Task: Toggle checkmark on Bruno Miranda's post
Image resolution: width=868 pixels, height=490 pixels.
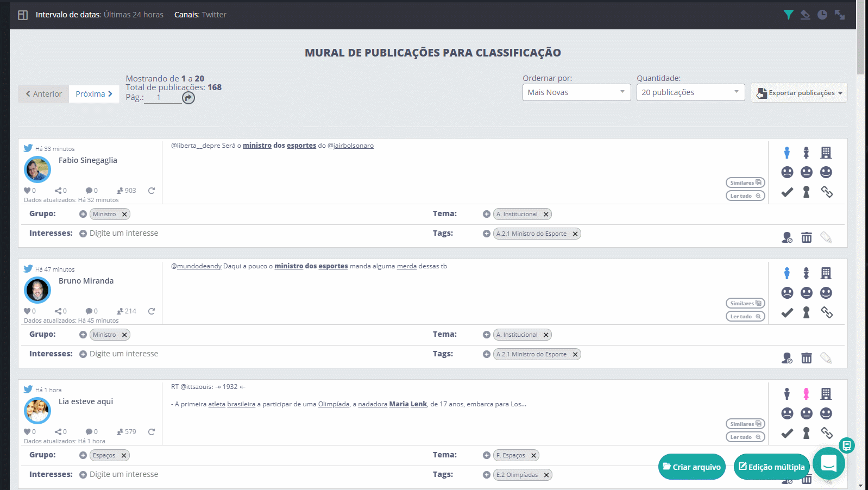Action: click(x=787, y=312)
